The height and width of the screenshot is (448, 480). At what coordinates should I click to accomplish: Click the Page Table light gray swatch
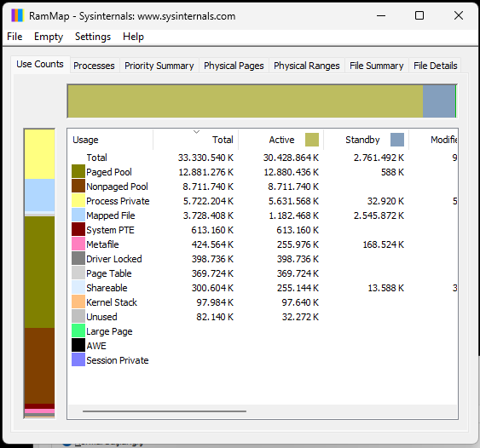click(x=78, y=273)
